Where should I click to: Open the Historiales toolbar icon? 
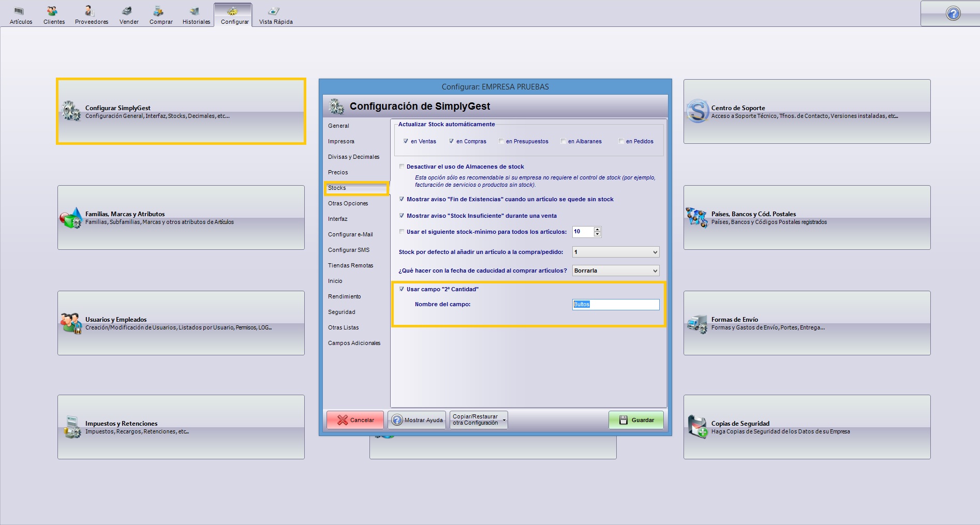pyautogui.click(x=196, y=15)
